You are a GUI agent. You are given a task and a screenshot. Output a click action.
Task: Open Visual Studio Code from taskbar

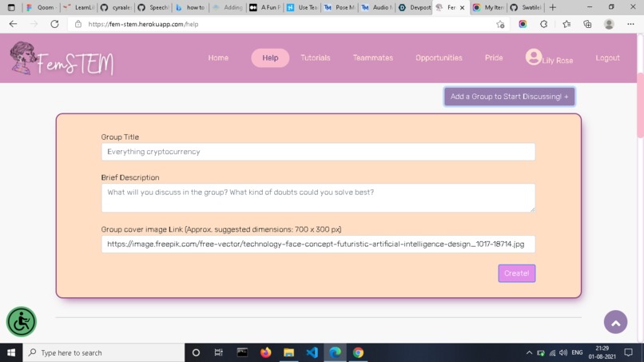click(312, 352)
